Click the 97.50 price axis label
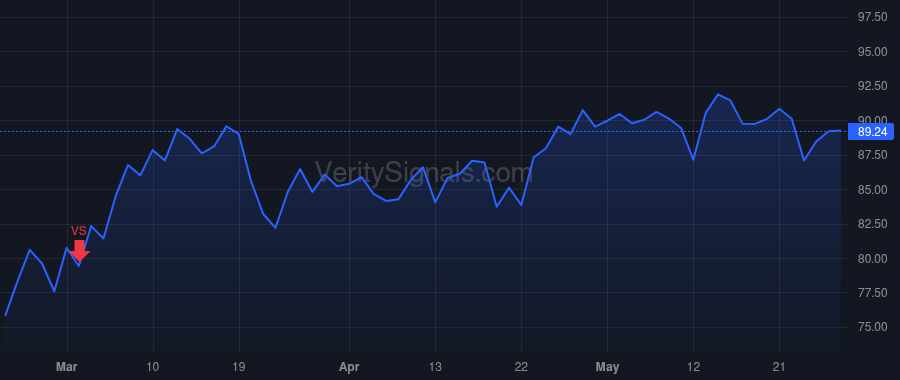Viewport: 900px width, 380px height. 872,18
